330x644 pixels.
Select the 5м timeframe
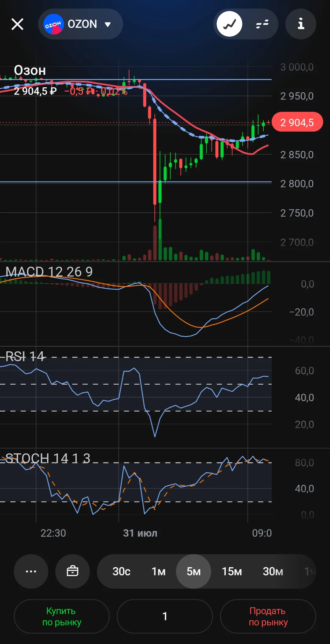(x=193, y=571)
